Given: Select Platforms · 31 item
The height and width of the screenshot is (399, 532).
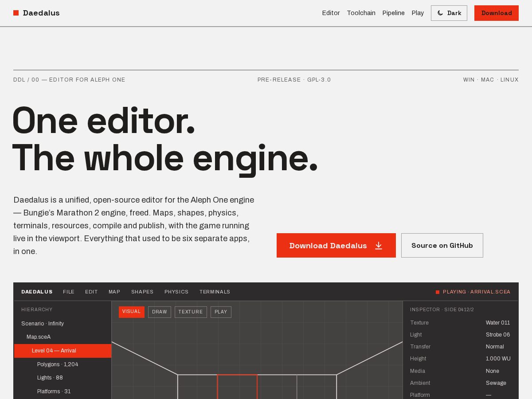Looking at the screenshot, I should (x=63, y=391).
